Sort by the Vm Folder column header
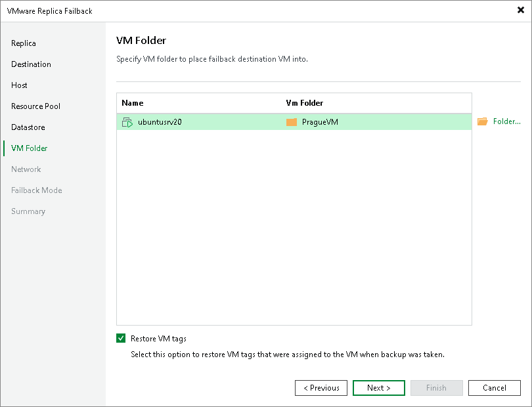Screen dimensions: 532x407 tap(304, 103)
